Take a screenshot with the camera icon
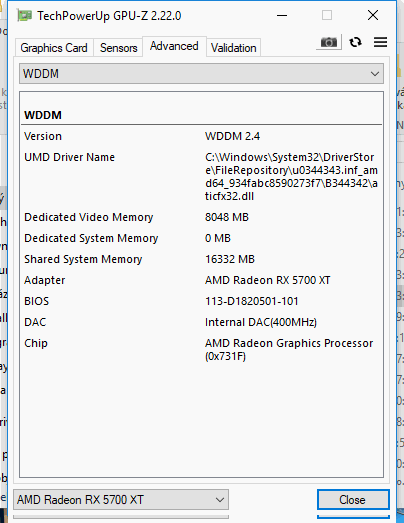Image resolution: width=404 pixels, height=523 pixels. coord(329,42)
